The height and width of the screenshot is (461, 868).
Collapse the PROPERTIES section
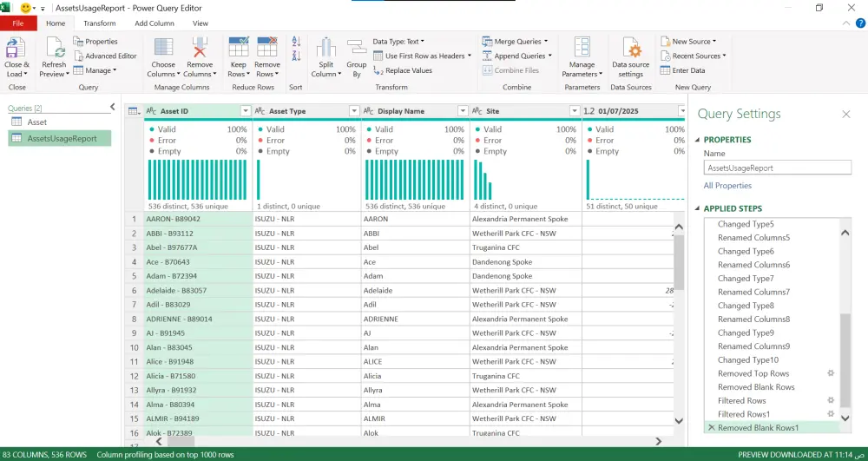point(698,140)
